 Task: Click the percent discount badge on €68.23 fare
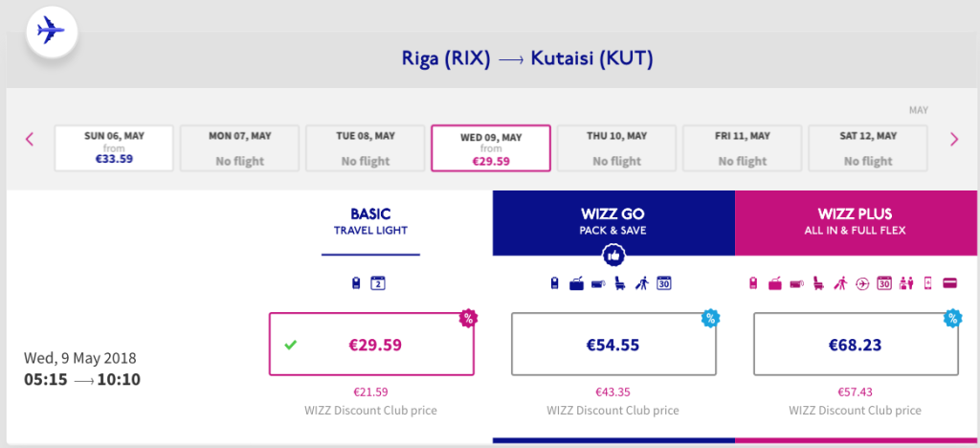tap(952, 316)
